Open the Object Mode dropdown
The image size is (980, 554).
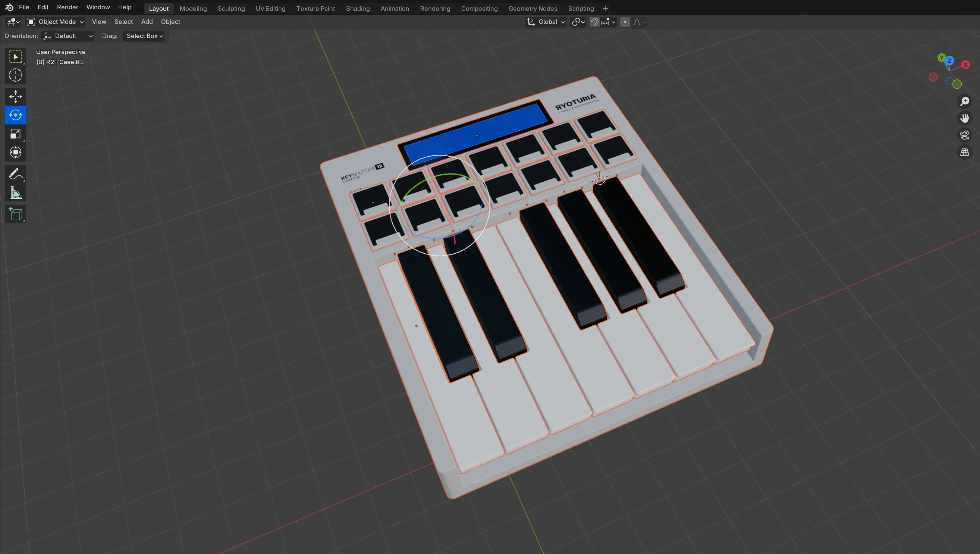55,22
